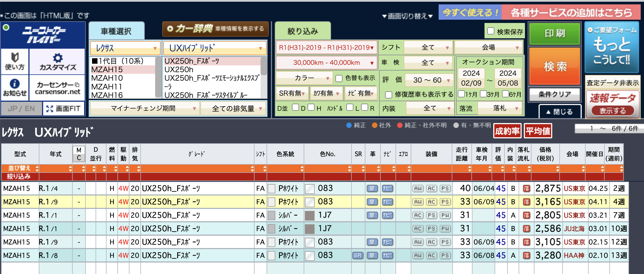Click the 落 icon in the 2,875 row
644x274 pixels.
click(x=526, y=188)
